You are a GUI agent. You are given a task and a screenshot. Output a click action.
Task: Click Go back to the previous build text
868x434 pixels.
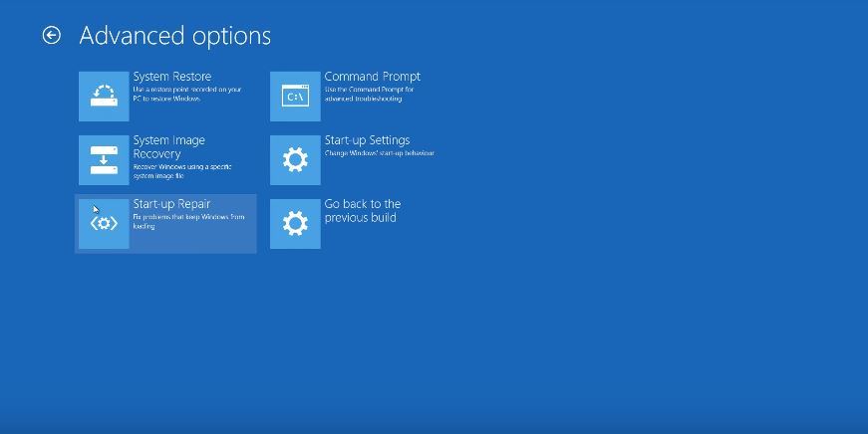(363, 211)
